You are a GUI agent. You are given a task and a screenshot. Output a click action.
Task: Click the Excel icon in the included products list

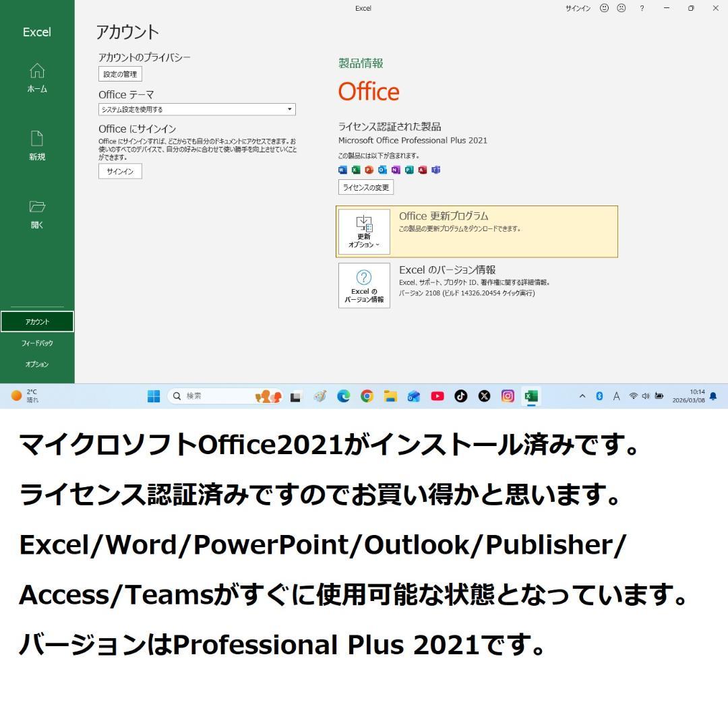(356, 170)
